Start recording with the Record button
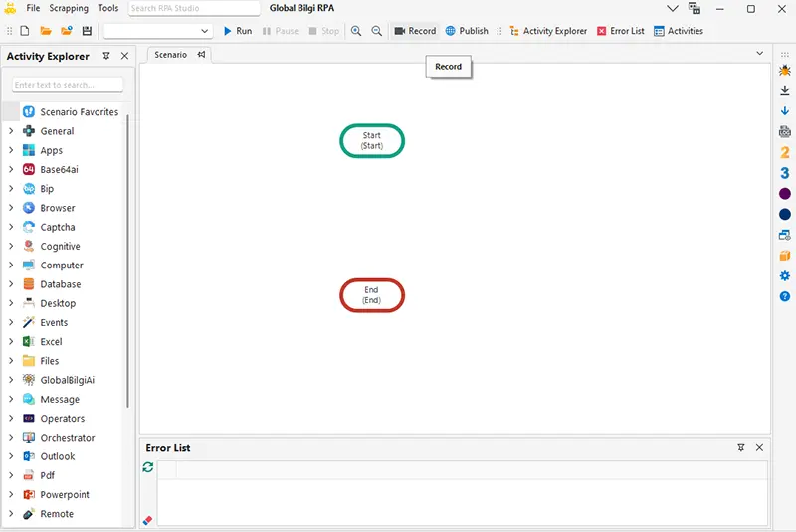This screenshot has height=532, width=796. (415, 31)
